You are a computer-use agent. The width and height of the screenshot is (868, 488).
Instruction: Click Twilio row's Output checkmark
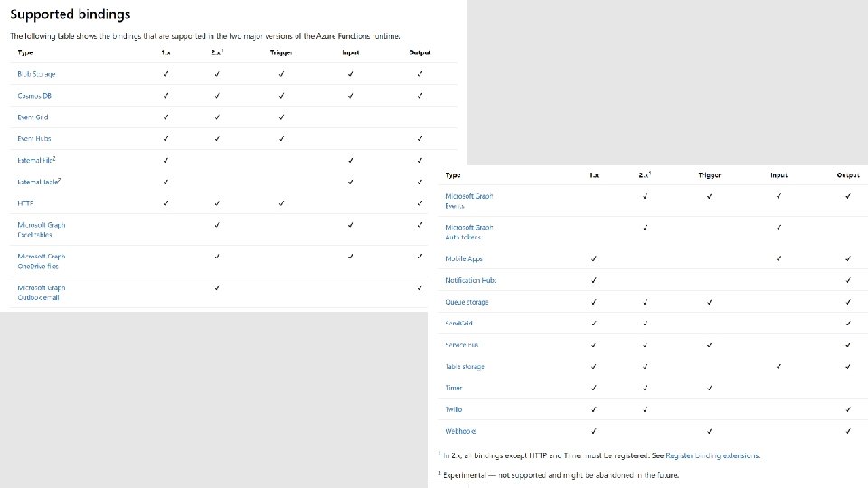point(848,409)
